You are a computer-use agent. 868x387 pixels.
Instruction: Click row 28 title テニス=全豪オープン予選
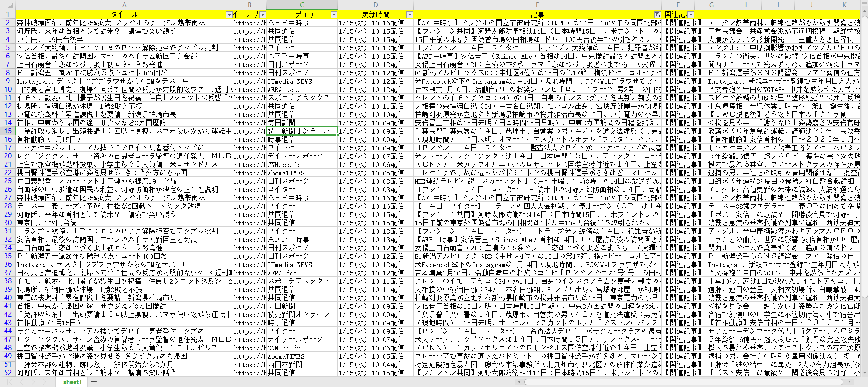point(124,206)
